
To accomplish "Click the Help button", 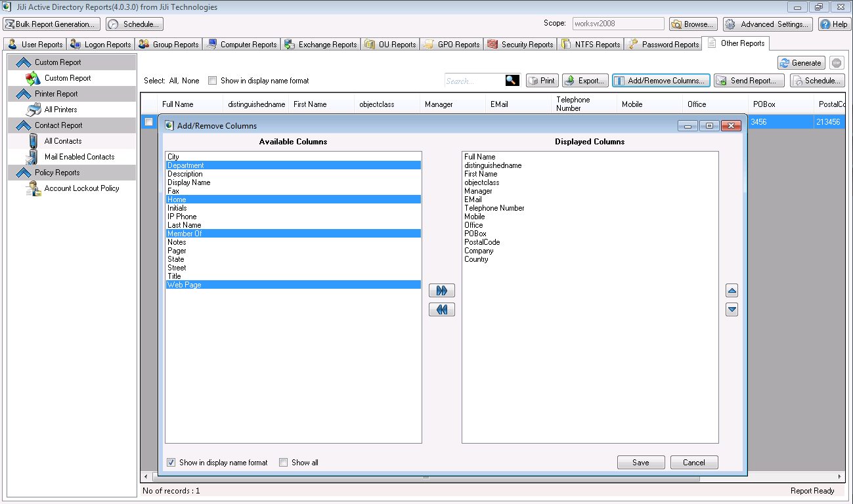I will [x=834, y=24].
